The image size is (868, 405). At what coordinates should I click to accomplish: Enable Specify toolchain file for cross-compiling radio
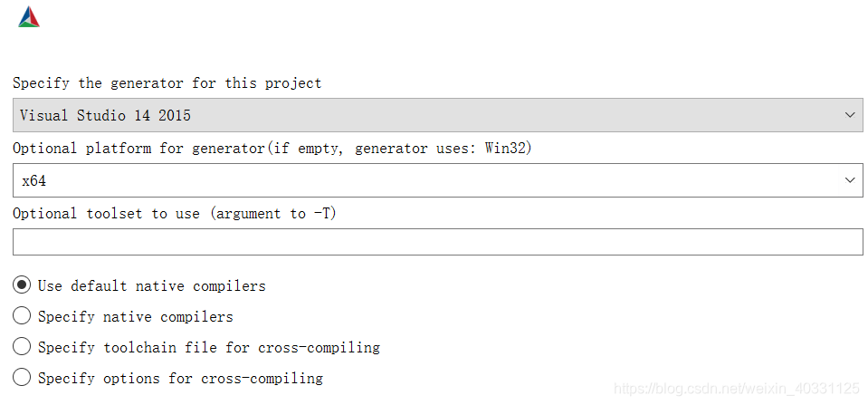[x=22, y=347]
